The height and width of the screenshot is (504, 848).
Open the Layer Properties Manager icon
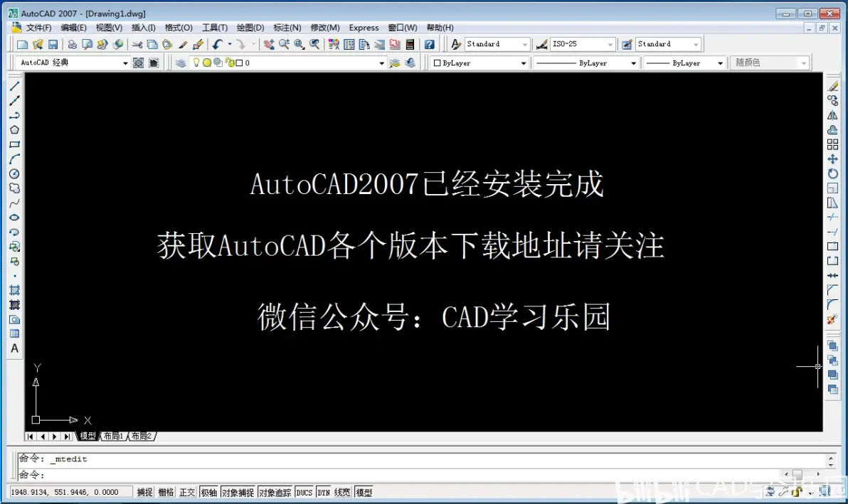coord(181,63)
